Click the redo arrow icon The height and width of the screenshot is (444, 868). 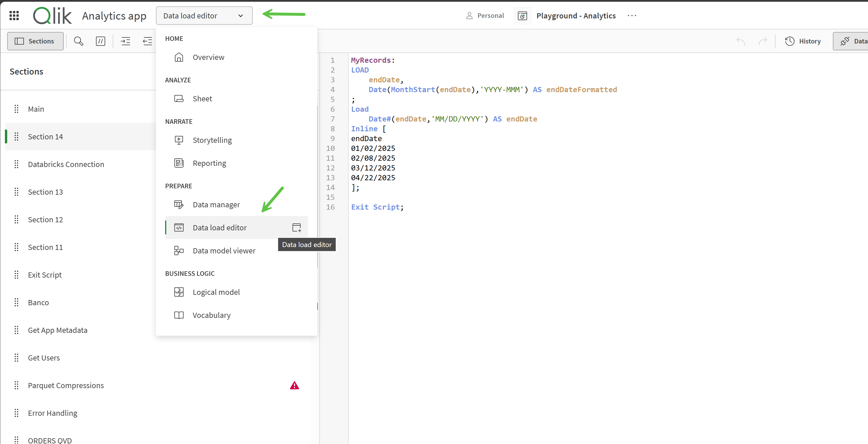[763, 41]
